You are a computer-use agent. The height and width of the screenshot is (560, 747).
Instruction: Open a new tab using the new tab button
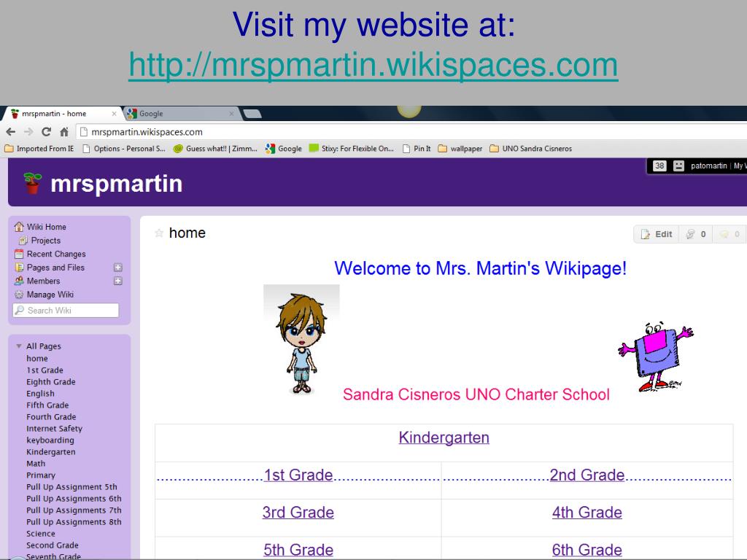252,114
